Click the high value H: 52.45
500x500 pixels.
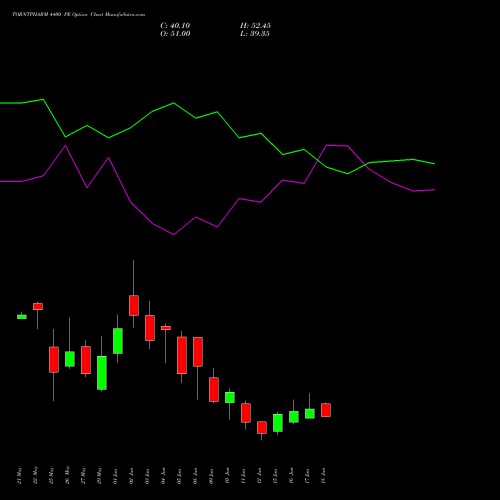click(255, 26)
